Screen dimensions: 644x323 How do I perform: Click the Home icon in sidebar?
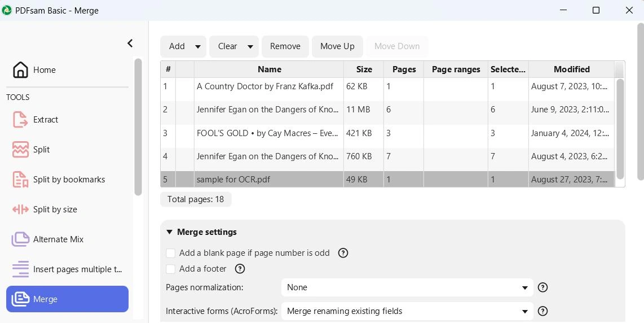(x=20, y=70)
